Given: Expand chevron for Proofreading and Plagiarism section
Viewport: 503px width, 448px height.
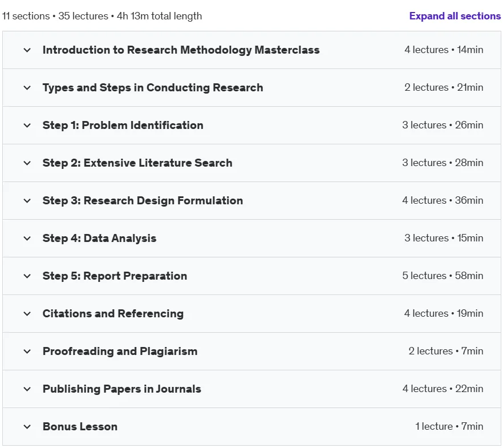Looking at the screenshot, I should point(27,352).
